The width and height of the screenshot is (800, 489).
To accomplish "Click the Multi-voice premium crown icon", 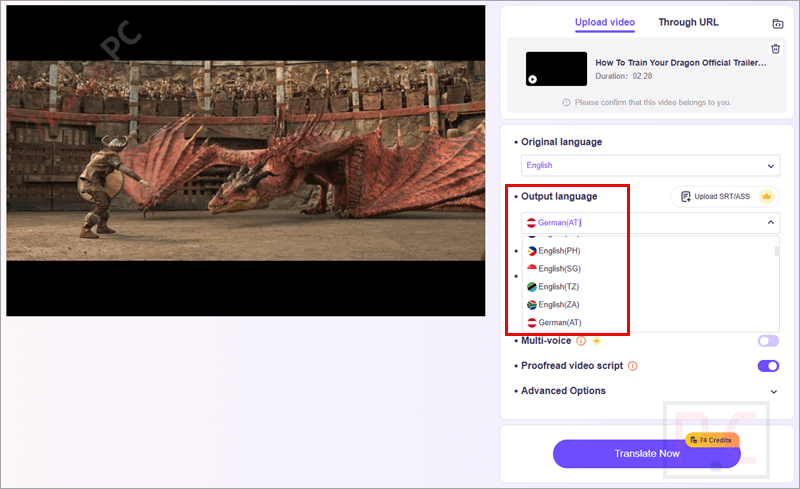I will 596,341.
